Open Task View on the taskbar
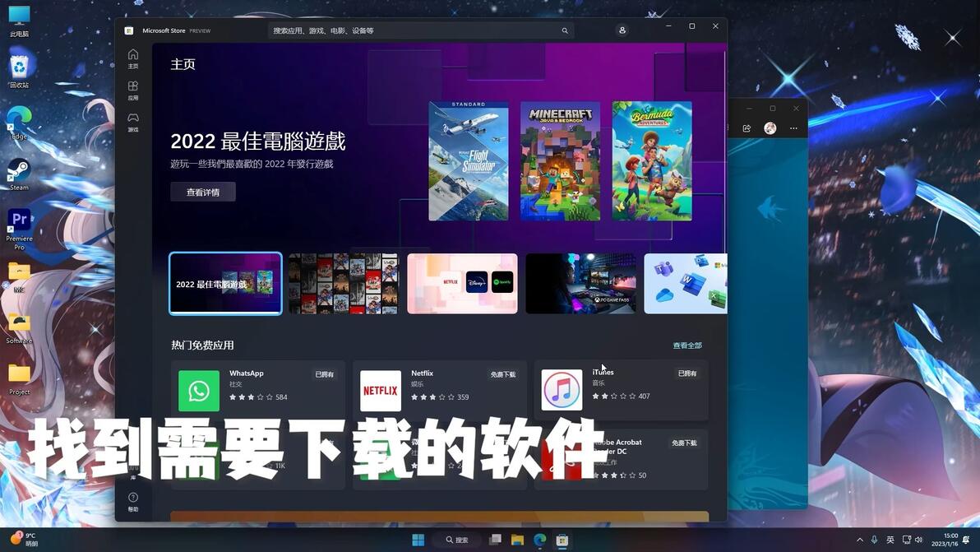The width and height of the screenshot is (980, 552). tap(495, 540)
